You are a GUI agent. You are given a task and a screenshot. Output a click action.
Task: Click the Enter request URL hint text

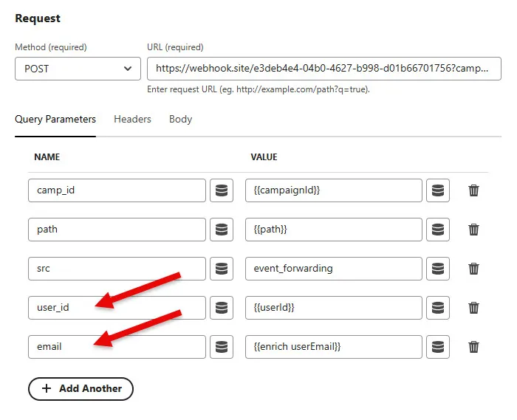coord(258,89)
